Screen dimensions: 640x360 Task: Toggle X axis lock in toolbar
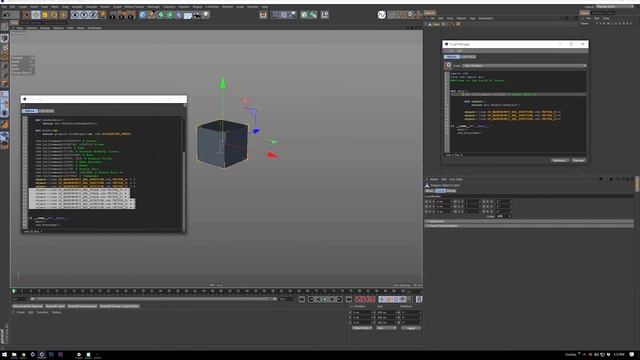point(75,15)
